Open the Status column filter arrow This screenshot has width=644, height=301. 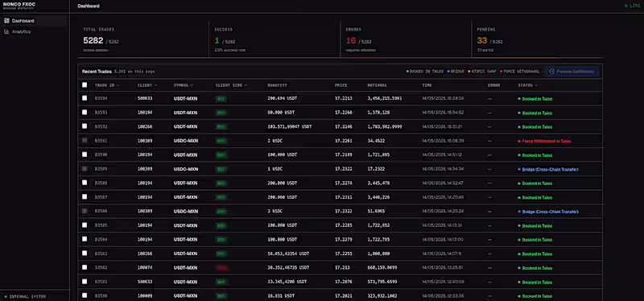[537, 85]
